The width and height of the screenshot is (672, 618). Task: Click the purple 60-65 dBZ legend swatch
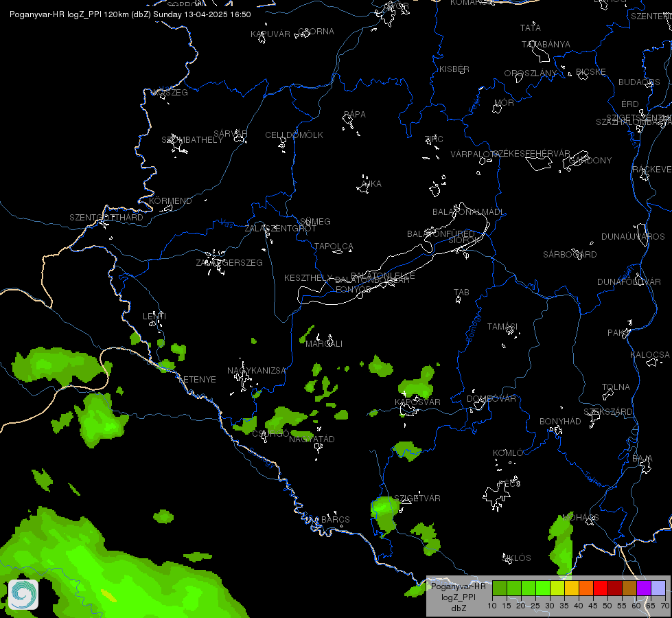[644, 588]
